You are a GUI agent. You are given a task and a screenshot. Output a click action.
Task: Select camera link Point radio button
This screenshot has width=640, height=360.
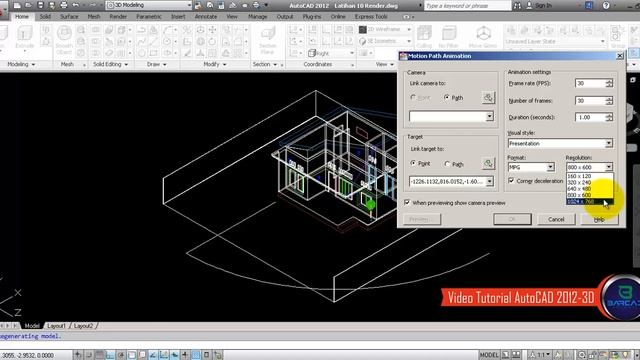(413, 97)
